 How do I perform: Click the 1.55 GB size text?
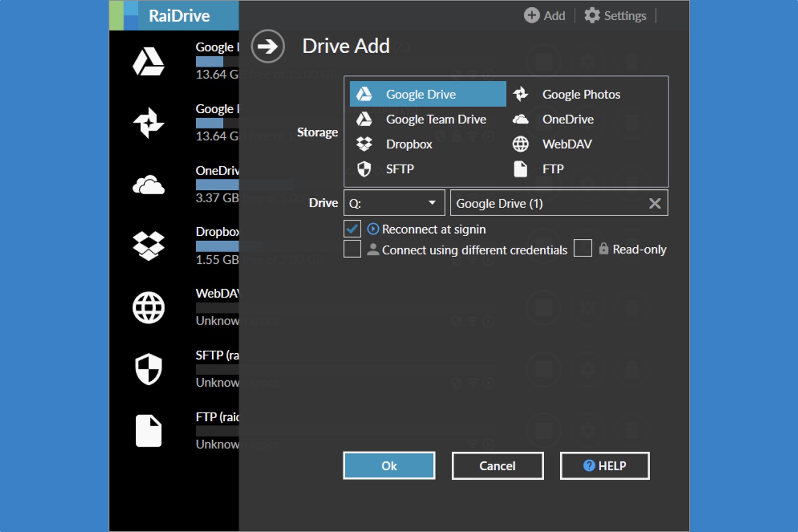tap(217, 260)
